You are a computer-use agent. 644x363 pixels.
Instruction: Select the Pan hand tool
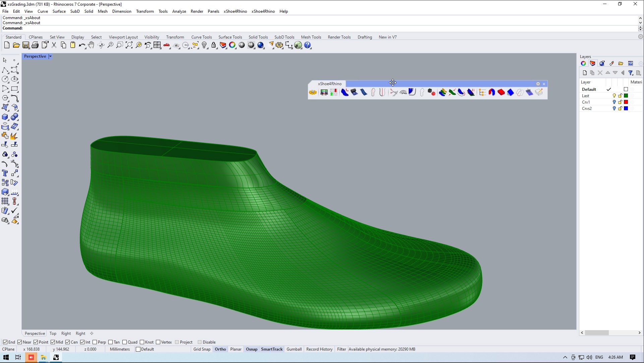91,45
